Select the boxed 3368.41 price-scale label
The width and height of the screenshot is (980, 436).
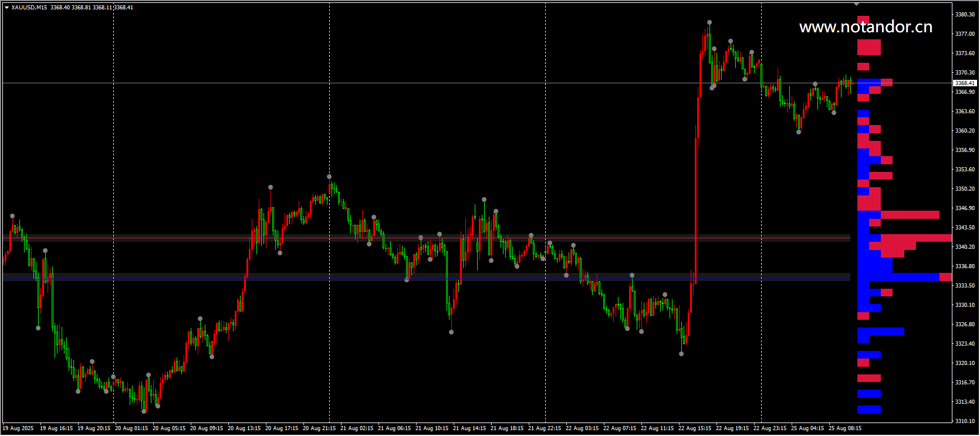pos(964,83)
